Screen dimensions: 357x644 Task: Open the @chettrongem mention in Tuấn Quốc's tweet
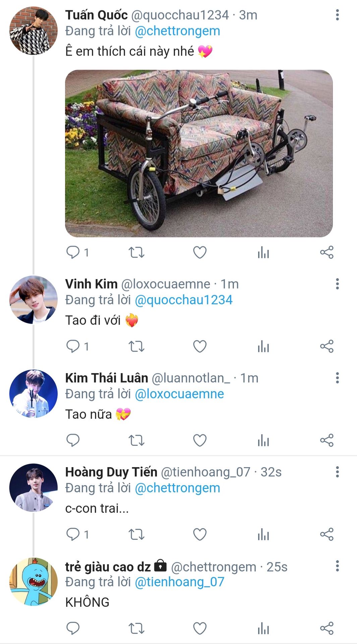point(177,31)
